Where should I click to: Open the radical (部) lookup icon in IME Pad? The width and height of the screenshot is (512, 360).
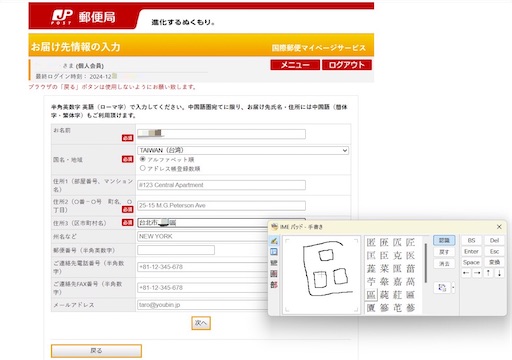[274, 285]
